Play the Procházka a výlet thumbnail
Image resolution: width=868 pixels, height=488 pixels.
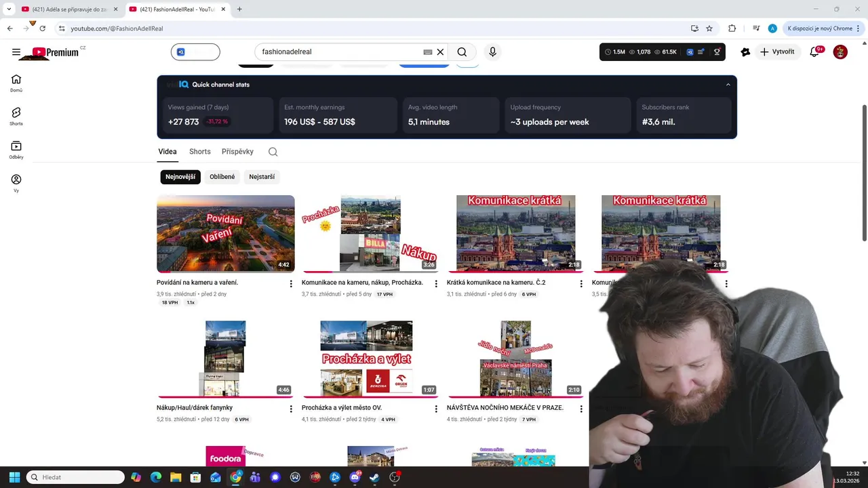[x=371, y=359]
